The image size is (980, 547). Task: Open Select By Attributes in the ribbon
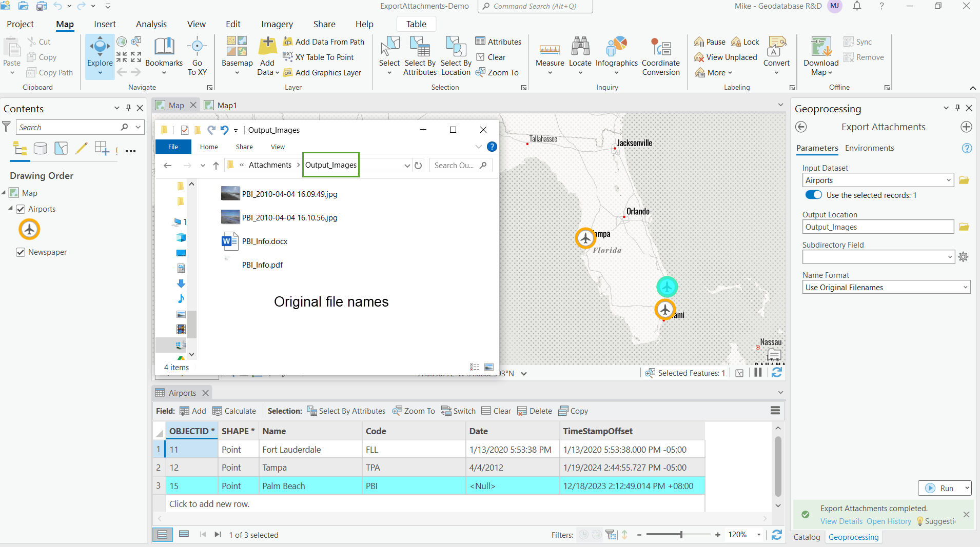coord(420,56)
